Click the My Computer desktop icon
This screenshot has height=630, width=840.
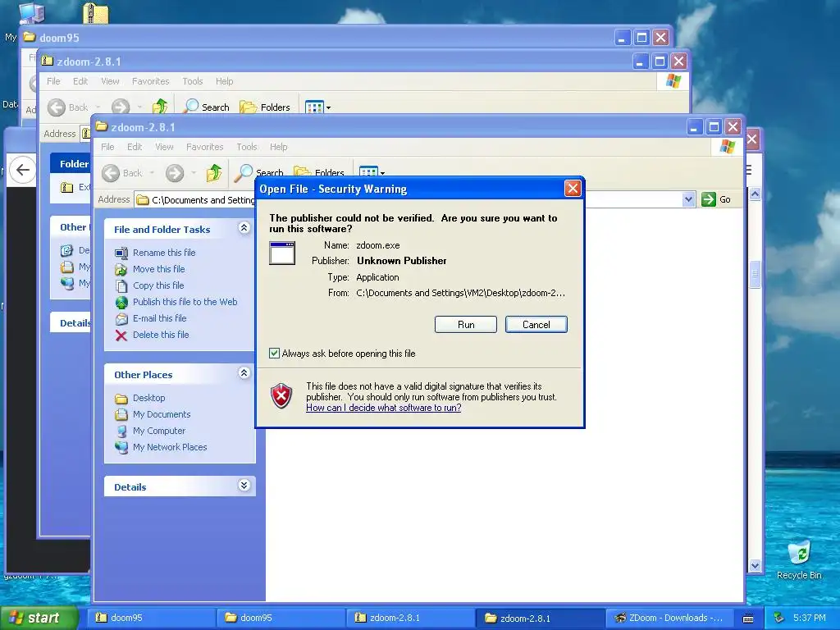(31, 11)
